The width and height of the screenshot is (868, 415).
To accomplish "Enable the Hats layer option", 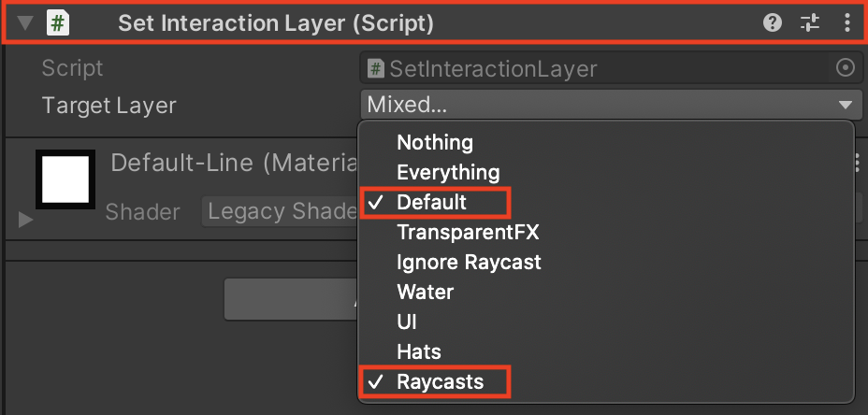I will point(418,351).
